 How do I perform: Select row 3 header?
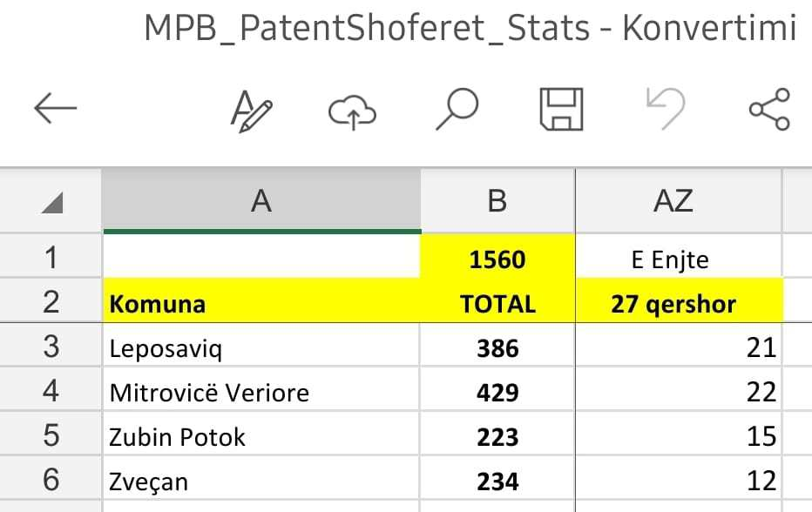click(x=51, y=346)
